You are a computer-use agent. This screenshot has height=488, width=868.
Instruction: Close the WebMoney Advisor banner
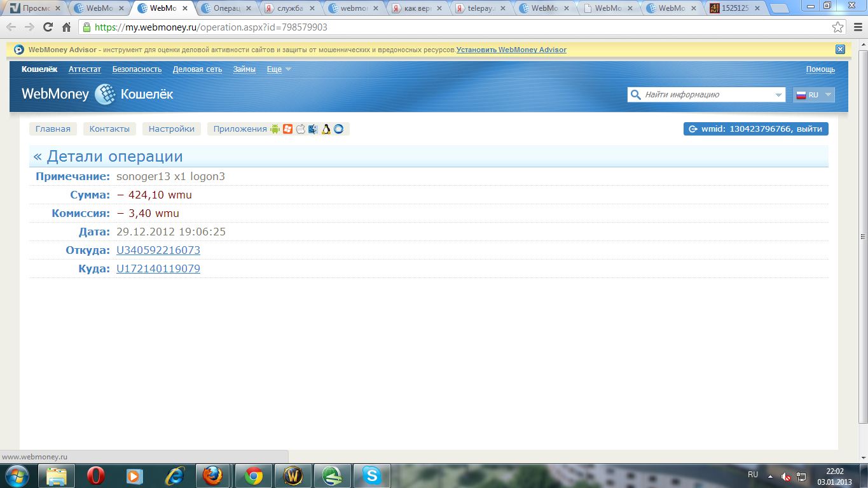[x=840, y=50]
